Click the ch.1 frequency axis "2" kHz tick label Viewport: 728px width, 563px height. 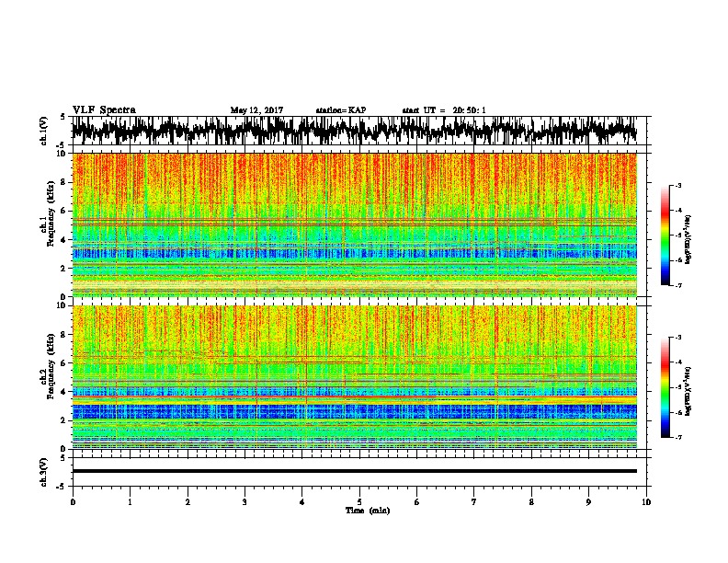pyautogui.click(x=63, y=268)
